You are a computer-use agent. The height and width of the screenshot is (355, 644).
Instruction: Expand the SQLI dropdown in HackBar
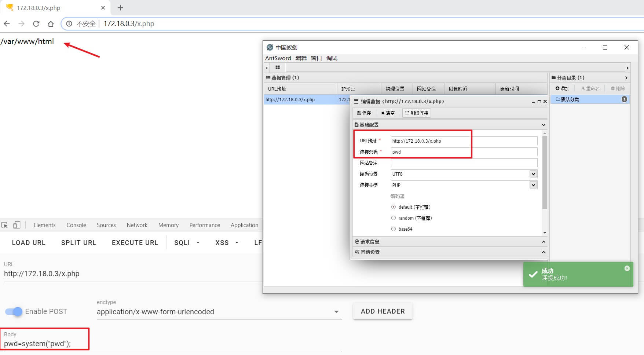(187, 243)
